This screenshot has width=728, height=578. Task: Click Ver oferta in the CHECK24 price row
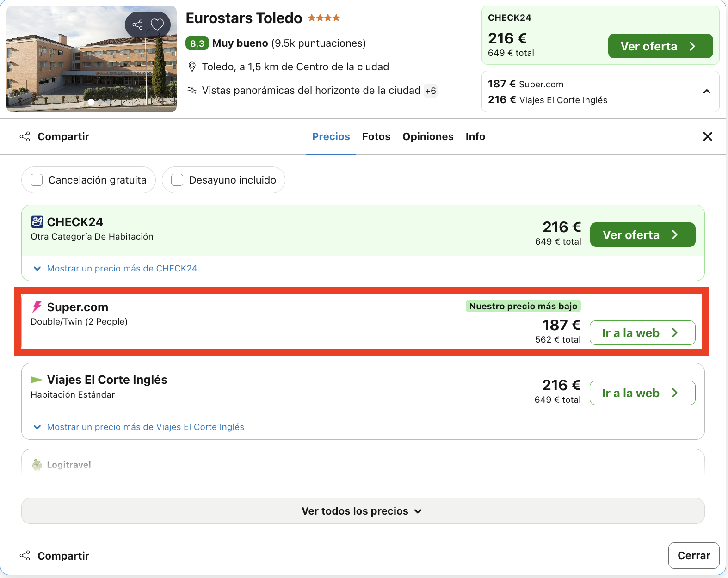click(x=643, y=235)
